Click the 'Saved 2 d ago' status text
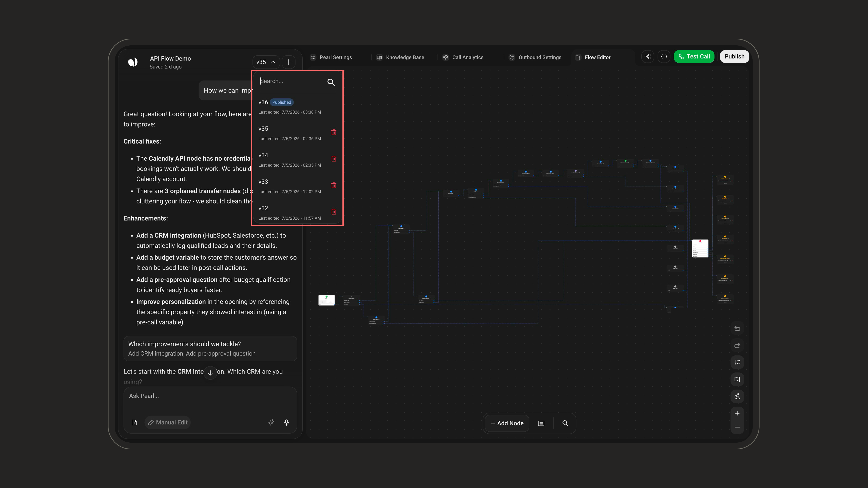 (x=165, y=67)
